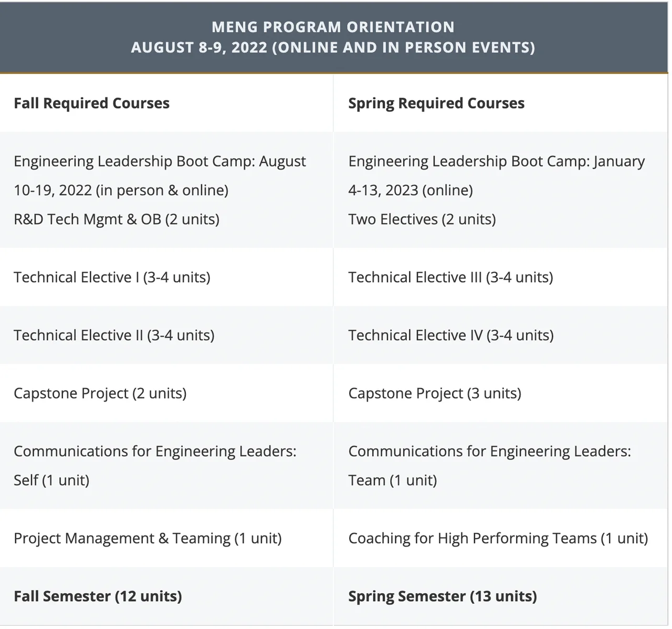Select the Technical Elective IV cell
The width and height of the screenshot is (672, 629).
[451, 335]
